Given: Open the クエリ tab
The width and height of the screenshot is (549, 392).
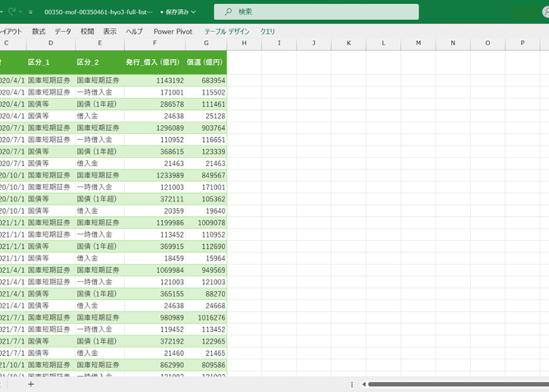Looking at the screenshot, I should [x=267, y=31].
